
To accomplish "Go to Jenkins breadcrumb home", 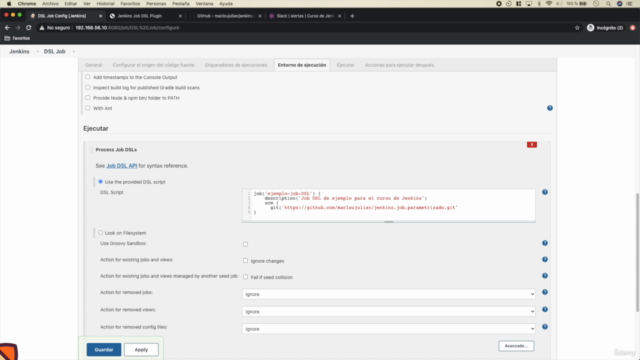I will tap(19, 51).
